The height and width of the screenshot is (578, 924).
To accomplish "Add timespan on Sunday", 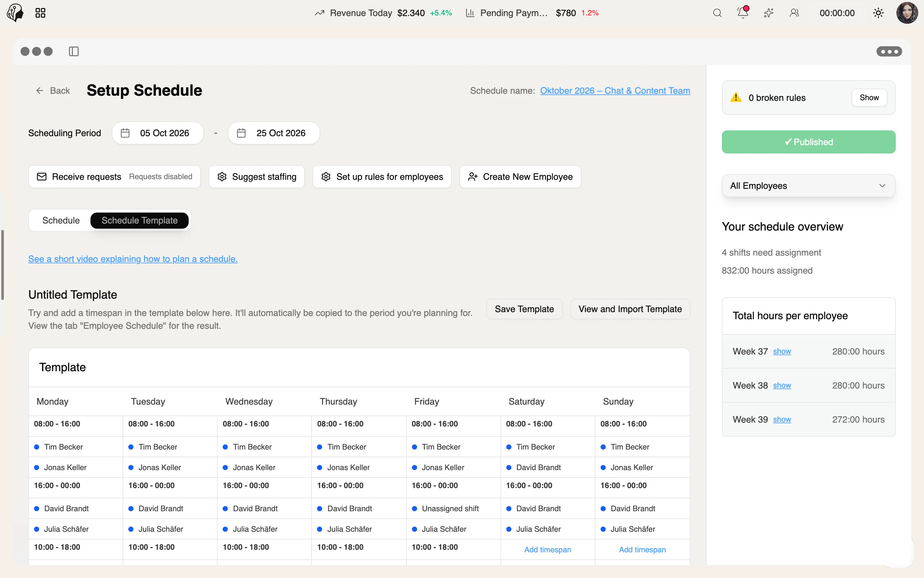I will 642,549.
